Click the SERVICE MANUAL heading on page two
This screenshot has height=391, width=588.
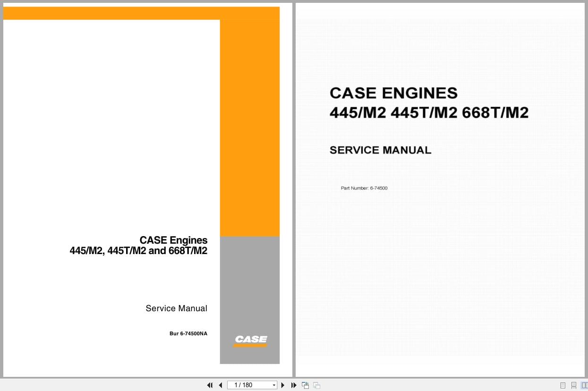pos(380,150)
